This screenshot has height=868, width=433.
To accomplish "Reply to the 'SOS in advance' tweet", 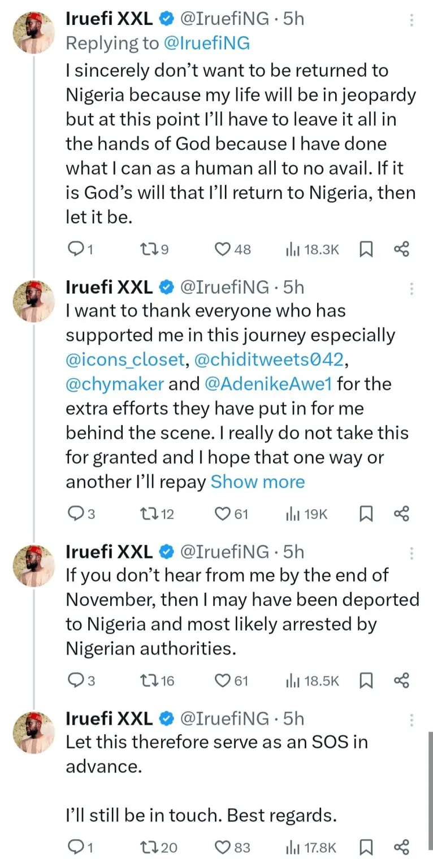I will [76, 847].
